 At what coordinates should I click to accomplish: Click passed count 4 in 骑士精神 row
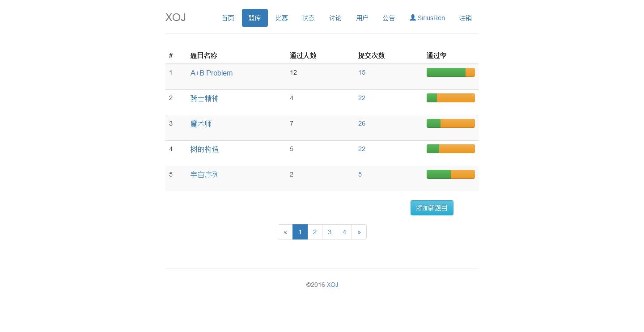coord(292,98)
